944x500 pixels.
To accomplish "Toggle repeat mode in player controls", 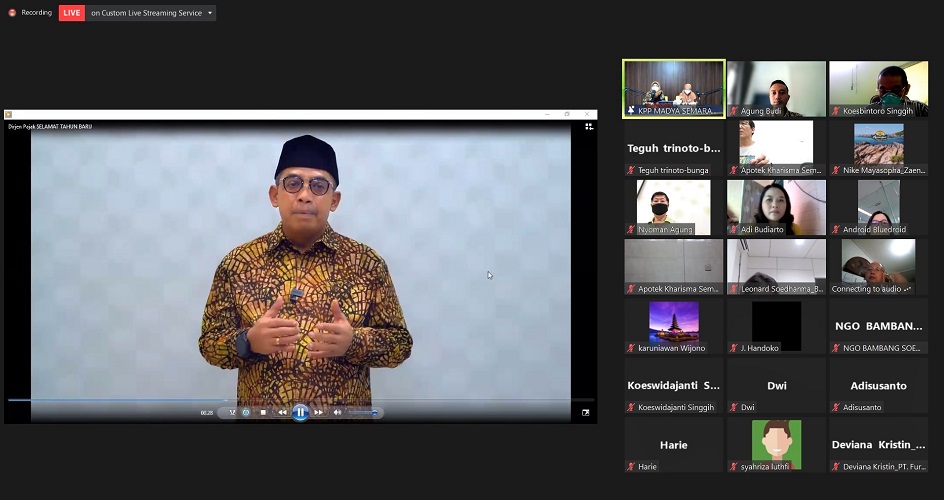I will [246, 412].
